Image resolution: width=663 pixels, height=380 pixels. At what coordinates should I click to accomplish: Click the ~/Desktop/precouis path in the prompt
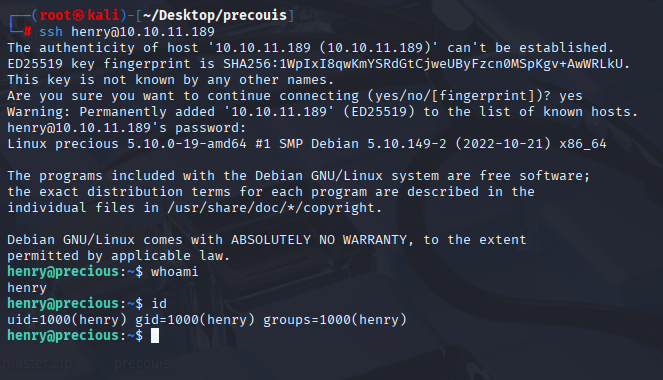[215, 15]
